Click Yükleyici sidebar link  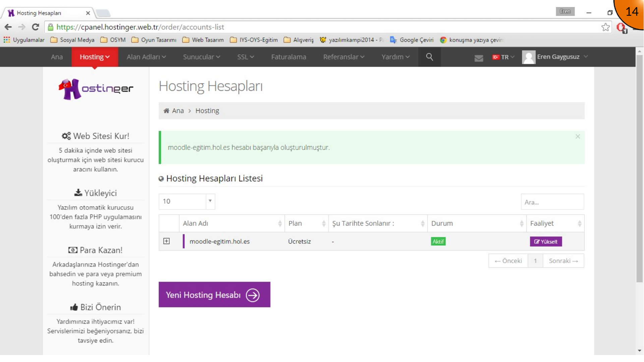click(96, 193)
